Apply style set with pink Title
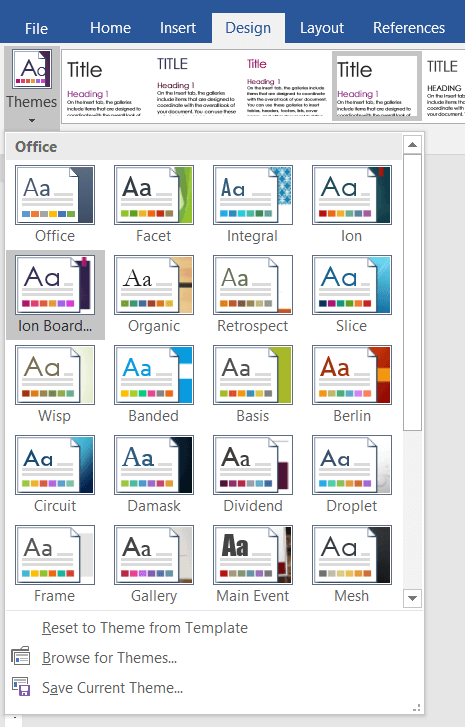 pos(286,86)
